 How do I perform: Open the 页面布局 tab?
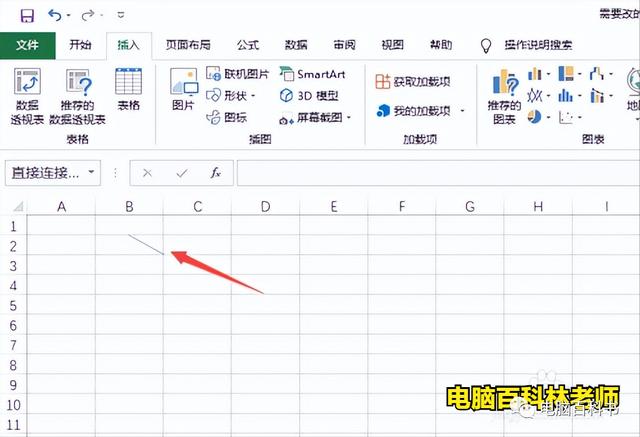click(188, 45)
